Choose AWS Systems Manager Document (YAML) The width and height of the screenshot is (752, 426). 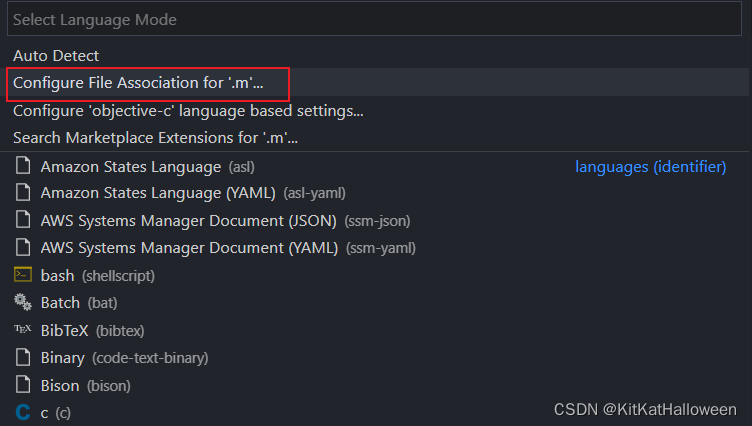[x=228, y=248]
